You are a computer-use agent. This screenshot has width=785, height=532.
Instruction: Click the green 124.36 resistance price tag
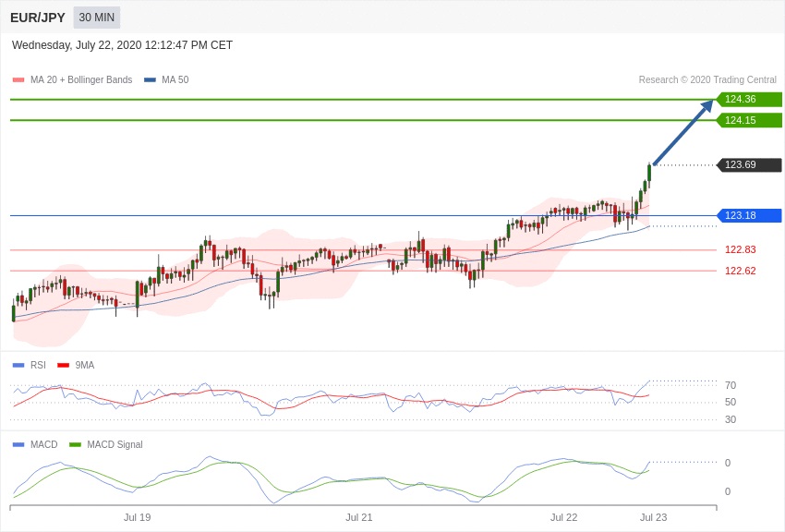[749, 99]
